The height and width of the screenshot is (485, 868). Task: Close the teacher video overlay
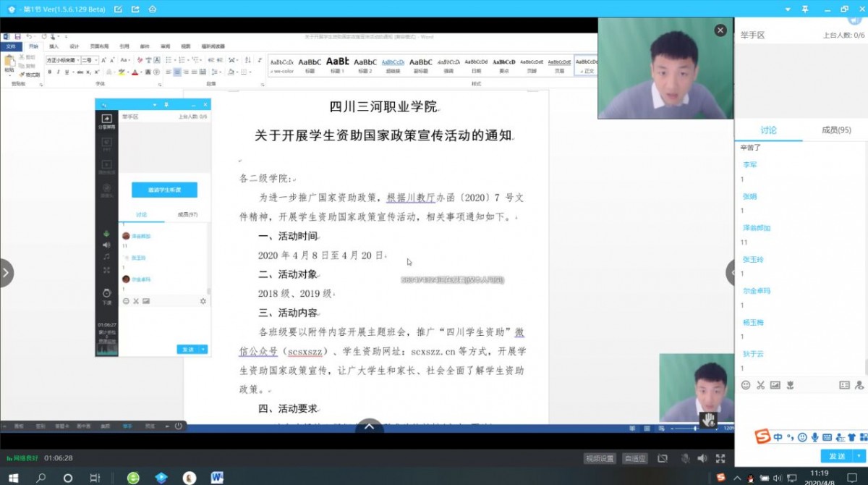[720, 30]
